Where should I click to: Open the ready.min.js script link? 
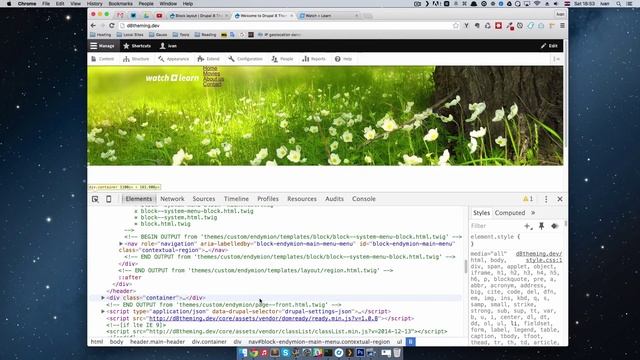(264, 318)
